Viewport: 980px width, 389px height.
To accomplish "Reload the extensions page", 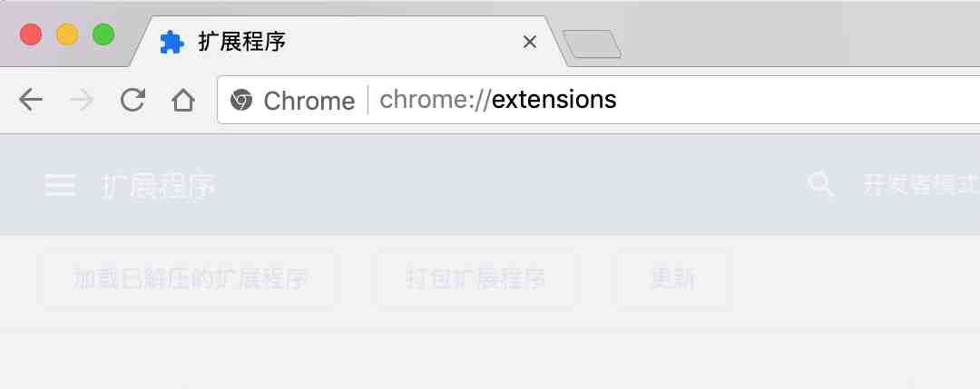I will 132,99.
